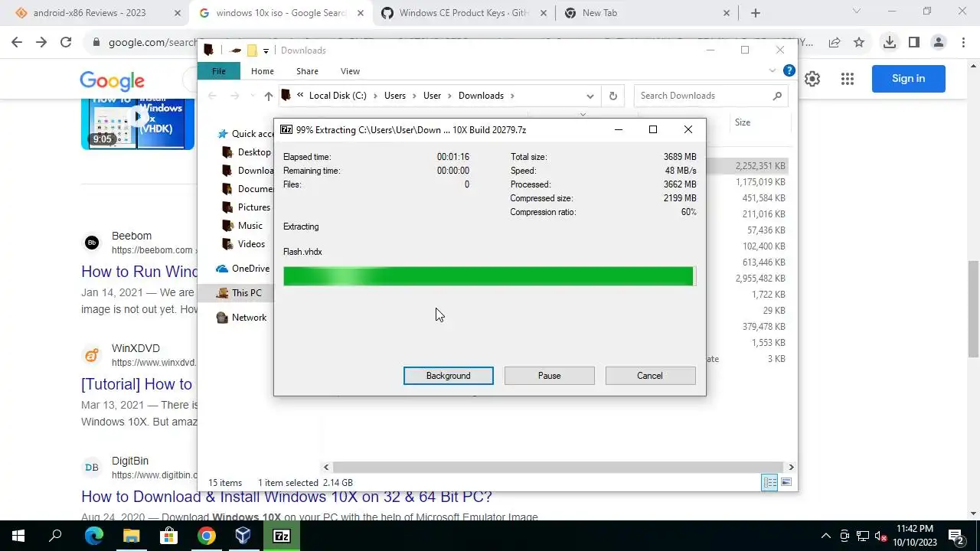980x551 pixels.
Task: Open Quick access in navigation pane
Action: [x=246, y=134]
